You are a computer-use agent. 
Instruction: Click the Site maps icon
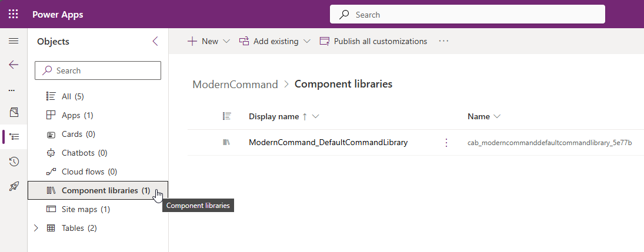(x=51, y=209)
